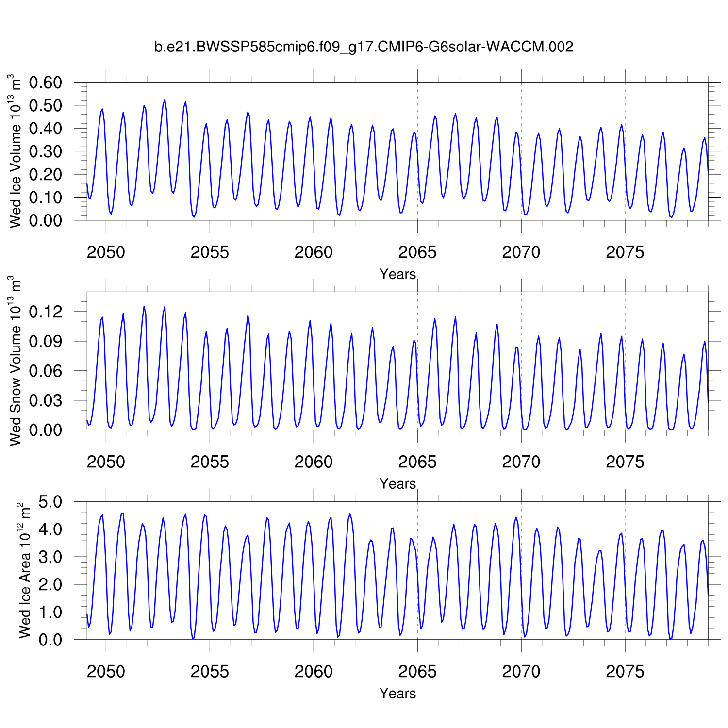Click the Wed Ice Volume y-axis label

[x=16, y=151]
